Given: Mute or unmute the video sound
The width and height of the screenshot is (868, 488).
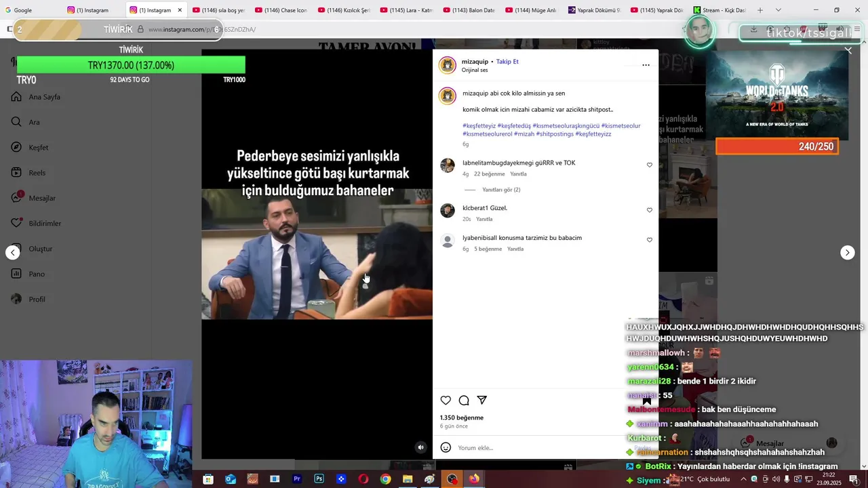Looking at the screenshot, I should click(420, 447).
